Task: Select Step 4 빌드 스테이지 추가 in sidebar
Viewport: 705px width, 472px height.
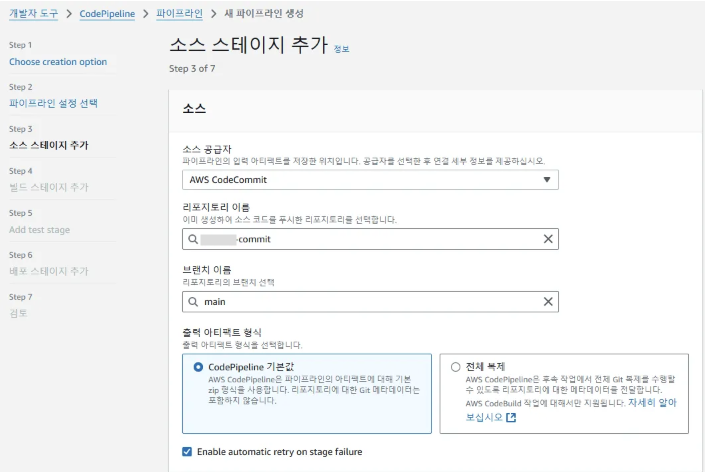Action: [x=49, y=187]
